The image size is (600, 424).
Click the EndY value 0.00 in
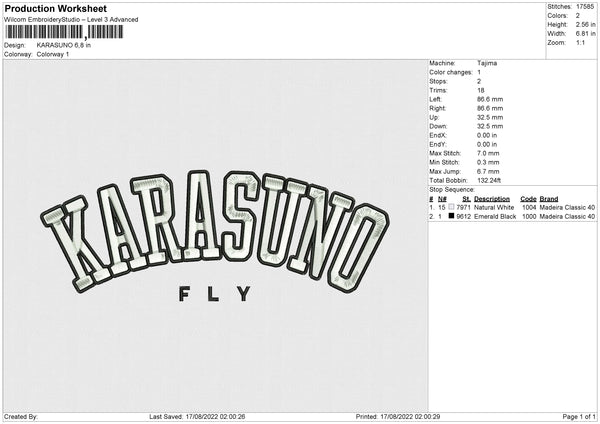click(x=487, y=145)
